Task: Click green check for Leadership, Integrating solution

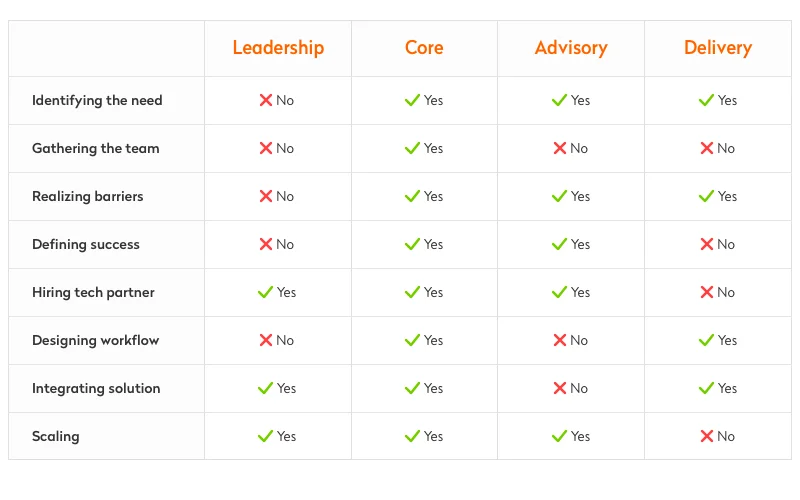Action: 265,388
